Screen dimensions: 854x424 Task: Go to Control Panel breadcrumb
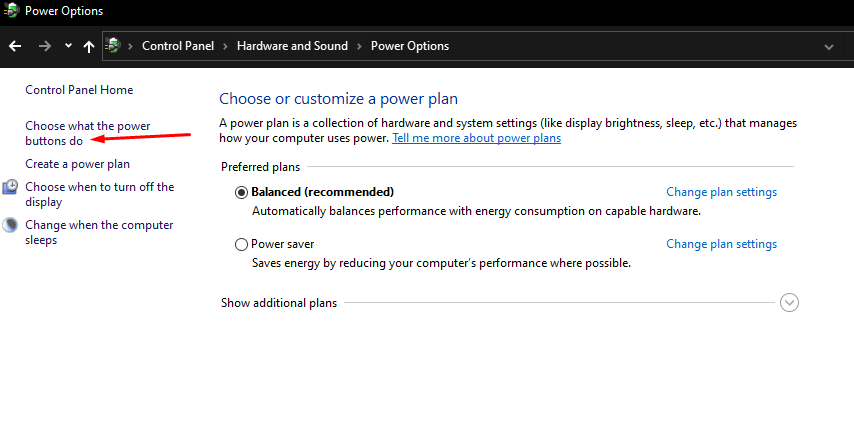[176, 46]
